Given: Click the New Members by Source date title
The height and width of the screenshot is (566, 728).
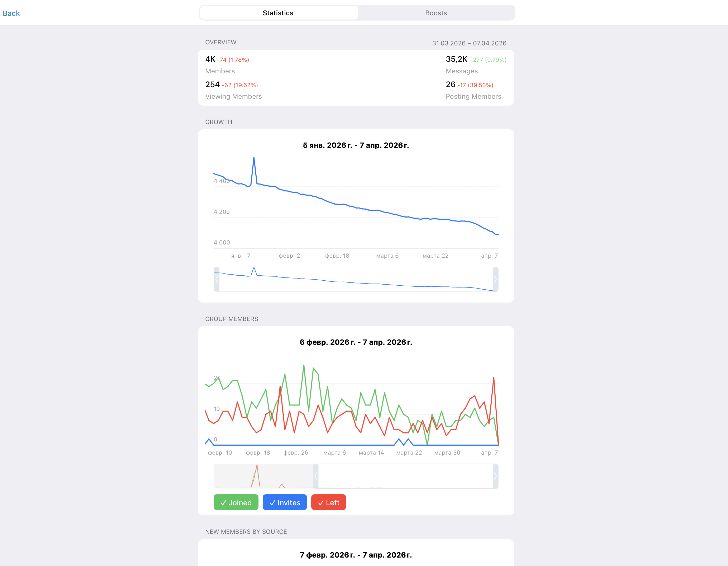Looking at the screenshot, I should 356,555.
